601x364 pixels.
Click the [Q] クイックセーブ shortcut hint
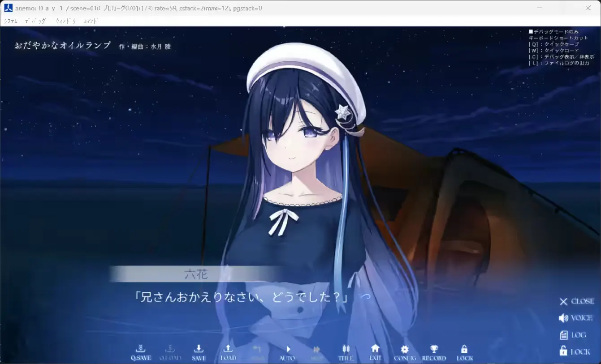554,44
